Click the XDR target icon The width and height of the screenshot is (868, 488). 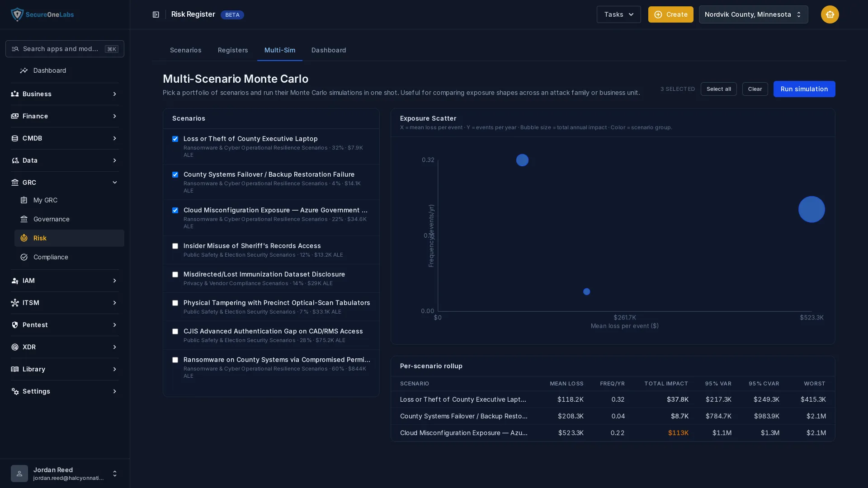[x=15, y=347]
